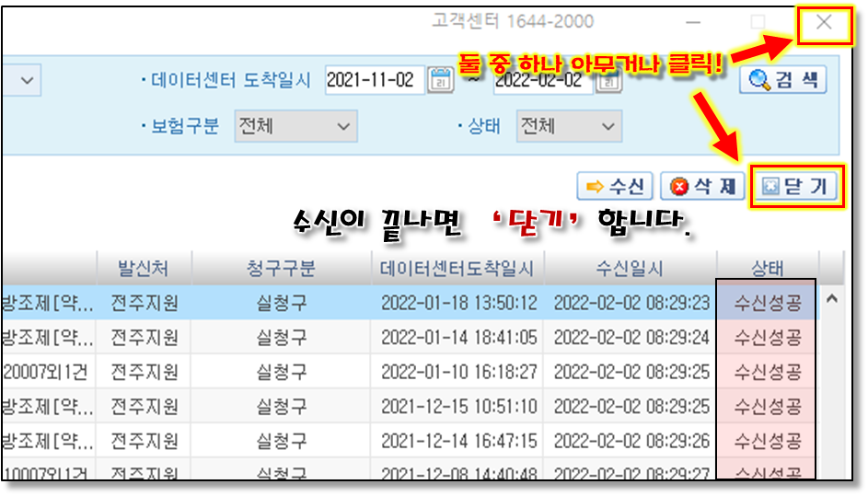868x496 pixels.
Task: Select the row arrived 2021-12-15 10:51:10
Action: coord(458,407)
